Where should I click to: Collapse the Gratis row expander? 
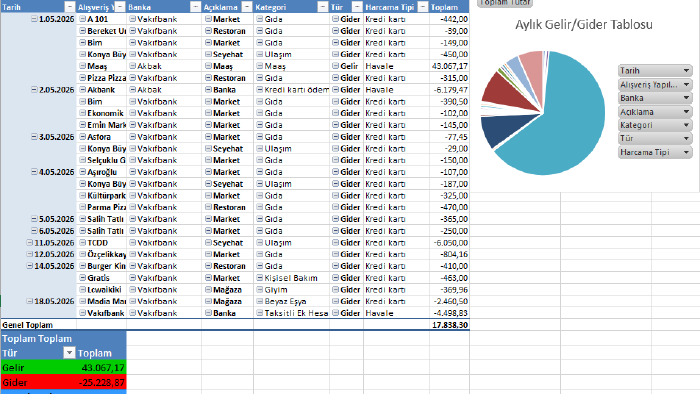click(x=83, y=278)
